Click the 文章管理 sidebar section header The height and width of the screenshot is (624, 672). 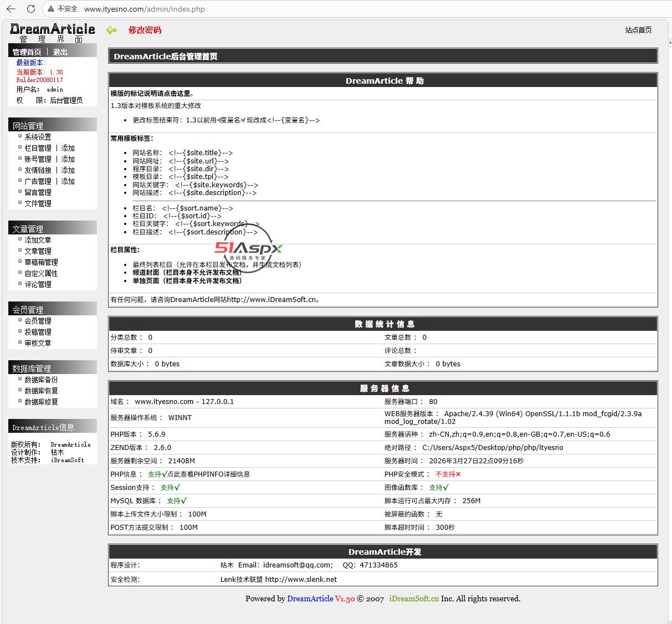click(x=53, y=228)
